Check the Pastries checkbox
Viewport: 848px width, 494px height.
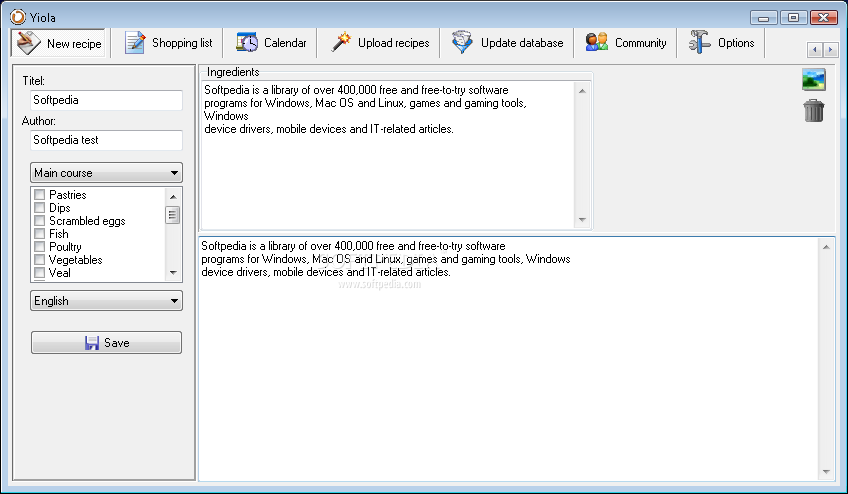coord(39,194)
